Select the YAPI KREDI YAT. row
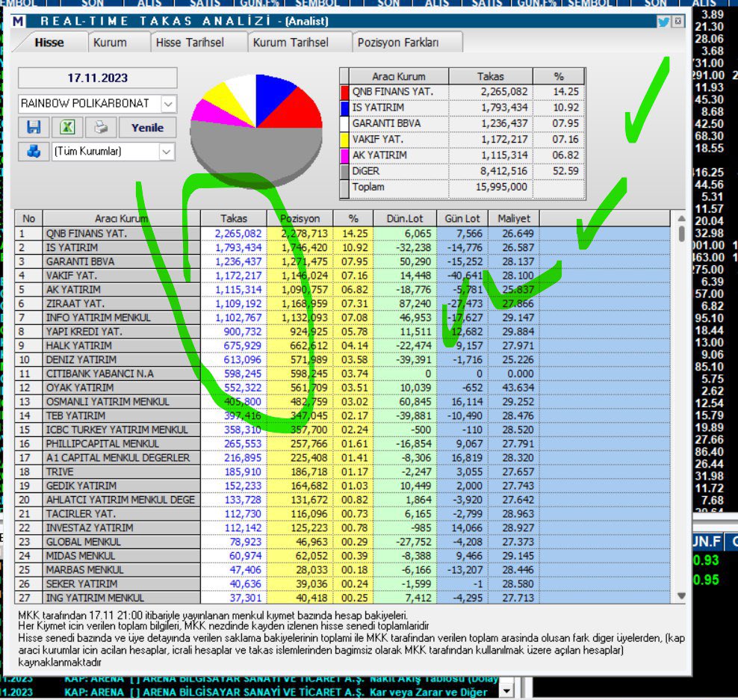The height and width of the screenshot is (700, 738). pos(343,332)
